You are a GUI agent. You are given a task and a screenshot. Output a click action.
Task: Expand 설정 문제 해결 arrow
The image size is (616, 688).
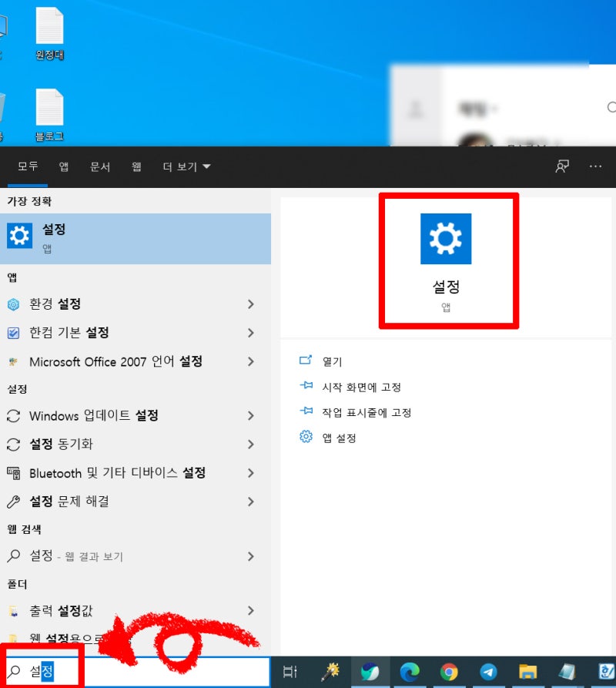[251, 502]
